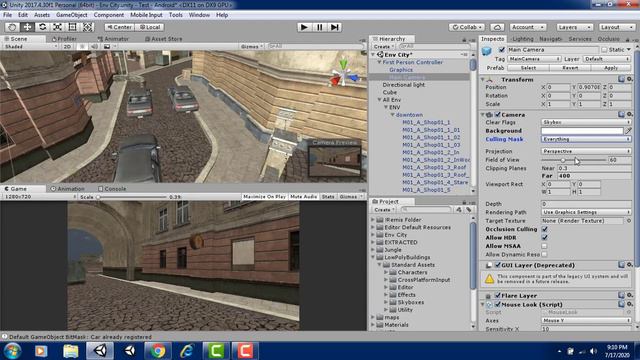Click the Windows Start button
The height and width of the screenshot is (360, 640).
click(12, 351)
